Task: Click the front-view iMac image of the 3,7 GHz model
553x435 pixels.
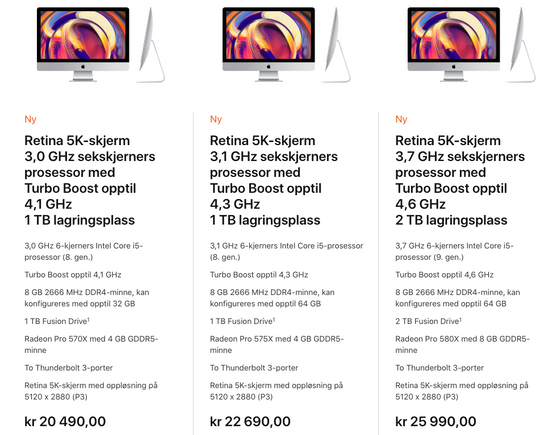Action: (454, 44)
